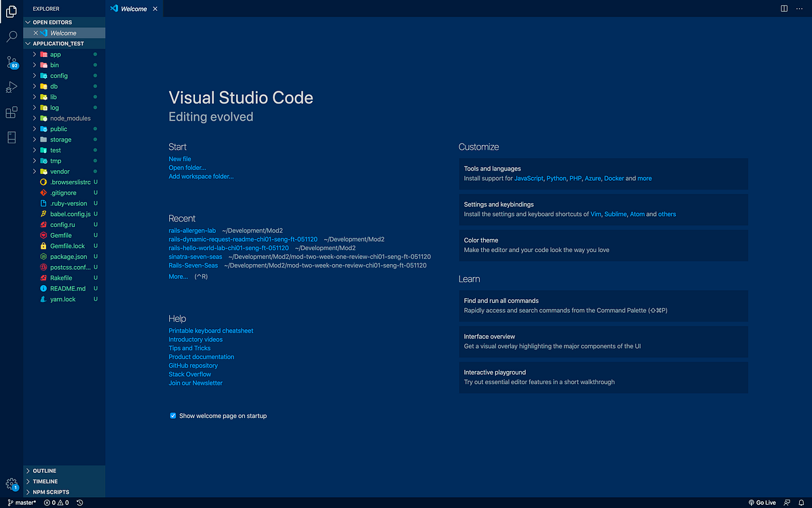The width and height of the screenshot is (812, 508).
Task: Open README.md file
Action: [x=64, y=289]
